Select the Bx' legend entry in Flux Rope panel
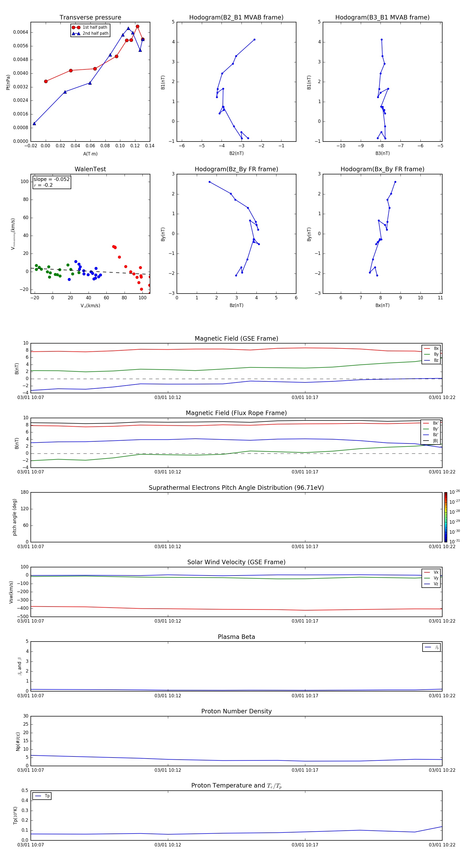473x868 pixels. pyautogui.click(x=431, y=423)
